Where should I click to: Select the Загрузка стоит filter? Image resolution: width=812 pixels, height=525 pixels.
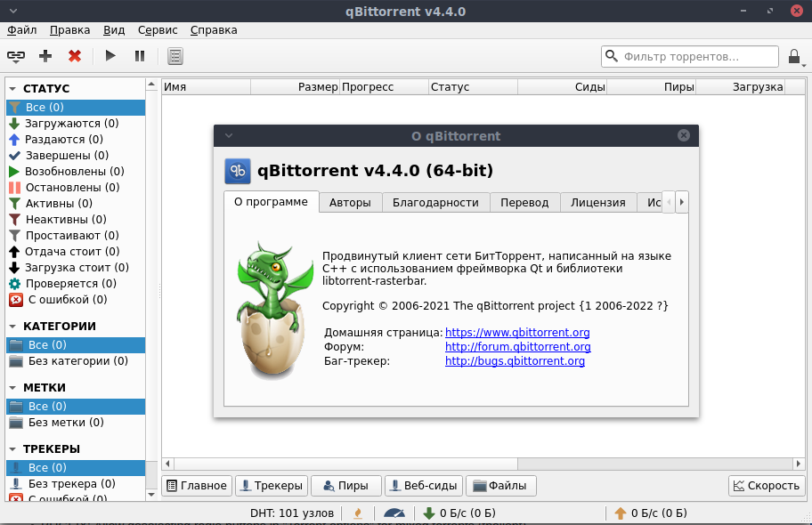click(76, 268)
